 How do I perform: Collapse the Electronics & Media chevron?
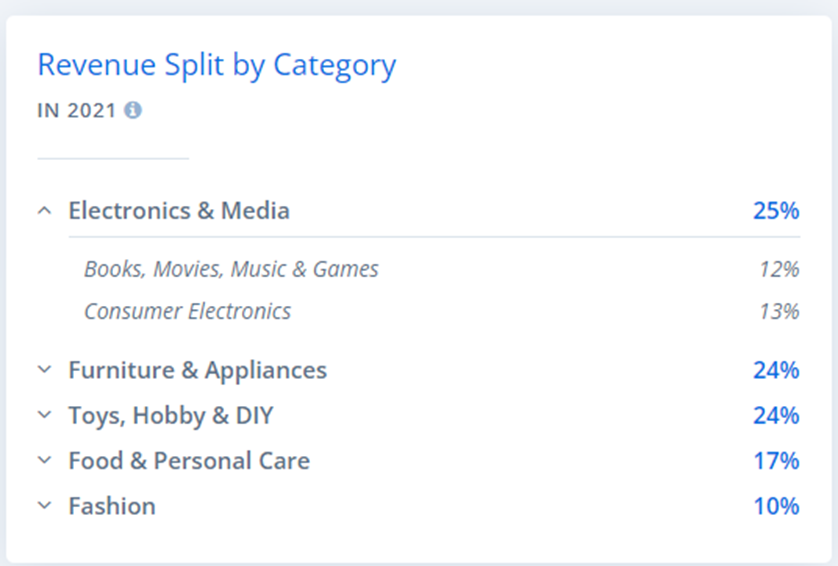click(x=45, y=211)
